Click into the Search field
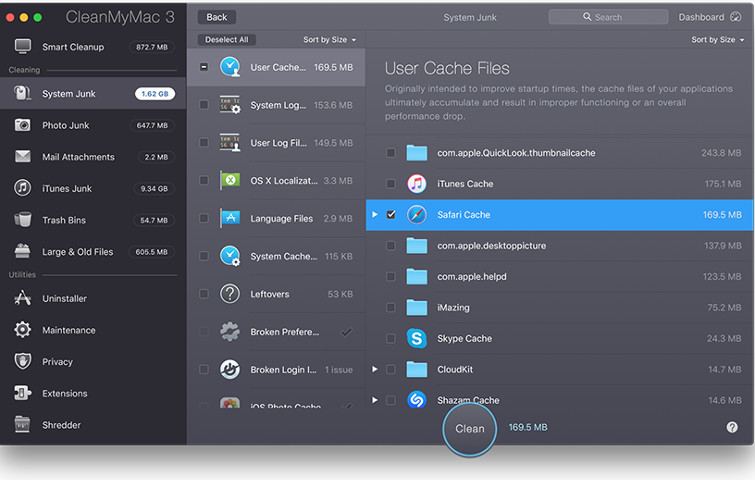This screenshot has height=480, width=755. coord(608,17)
